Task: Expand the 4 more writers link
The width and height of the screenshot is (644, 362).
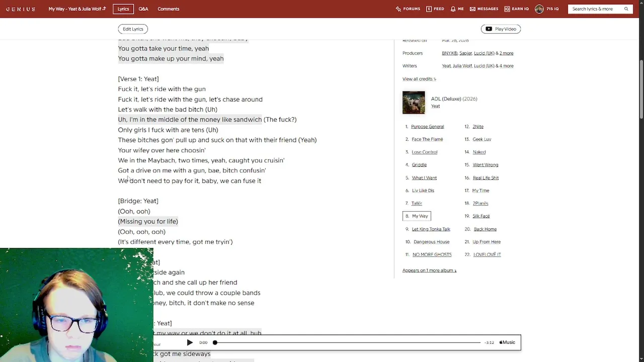Action: click(506, 66)
